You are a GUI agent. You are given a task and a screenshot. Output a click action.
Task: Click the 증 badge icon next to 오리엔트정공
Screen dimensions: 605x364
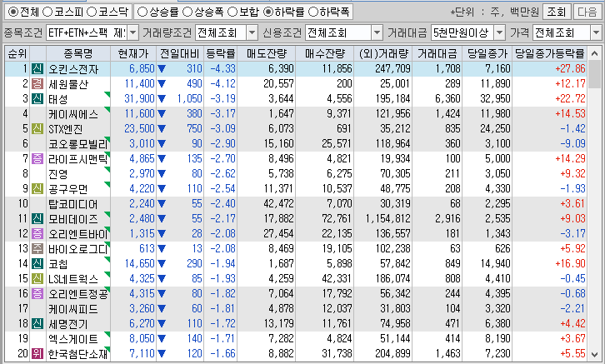(x=37, y=293)
